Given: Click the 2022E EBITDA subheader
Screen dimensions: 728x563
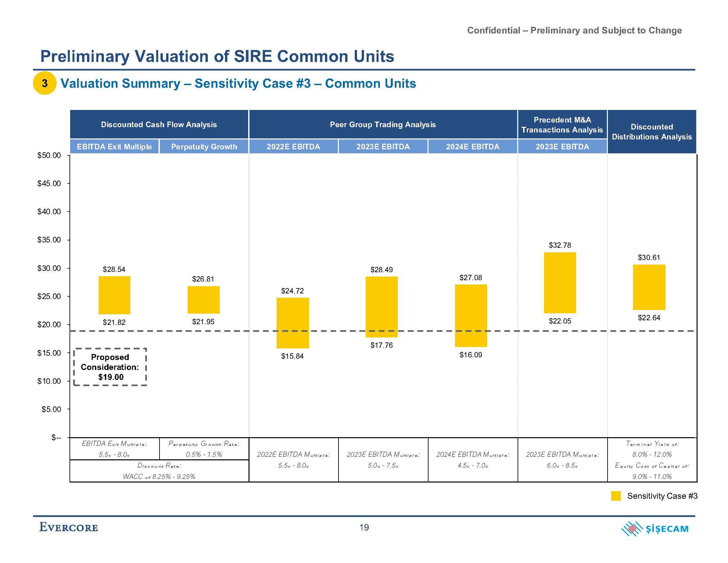Looking at the screenshot, I should (293, 146).
